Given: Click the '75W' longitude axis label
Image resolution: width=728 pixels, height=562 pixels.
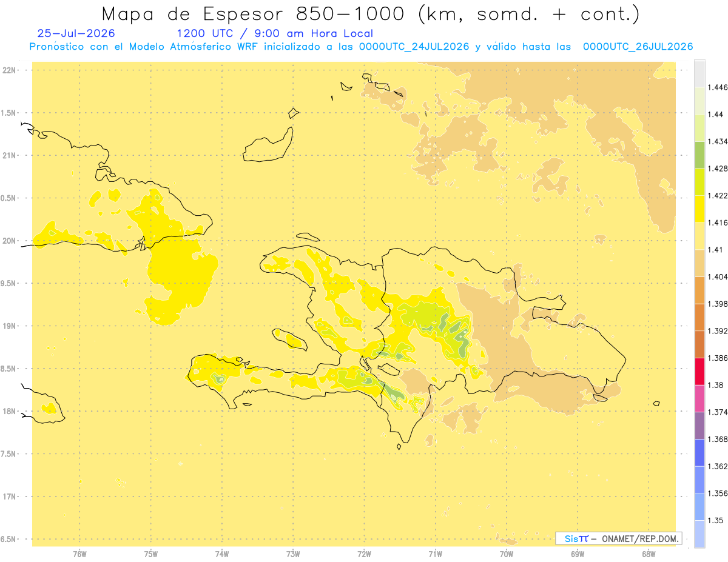Looking at the screenshot, I should click(150, 554).
